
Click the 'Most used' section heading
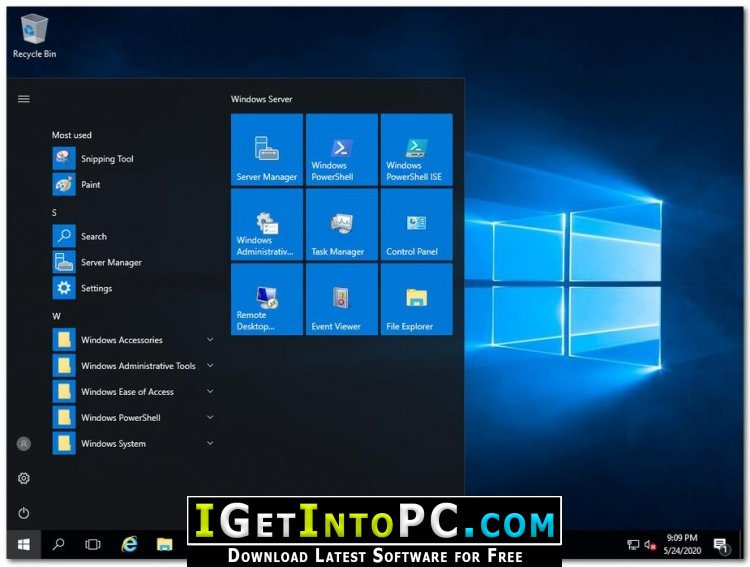click(72, 135)
